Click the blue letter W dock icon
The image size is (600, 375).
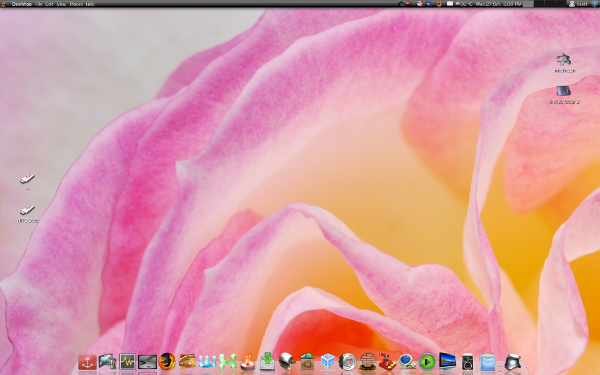point(207,362)
